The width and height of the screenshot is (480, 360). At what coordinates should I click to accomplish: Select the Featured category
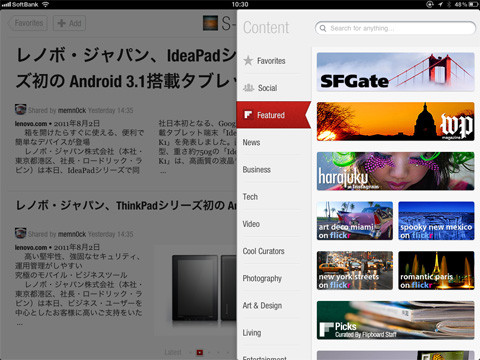click(x=274, y=115)
